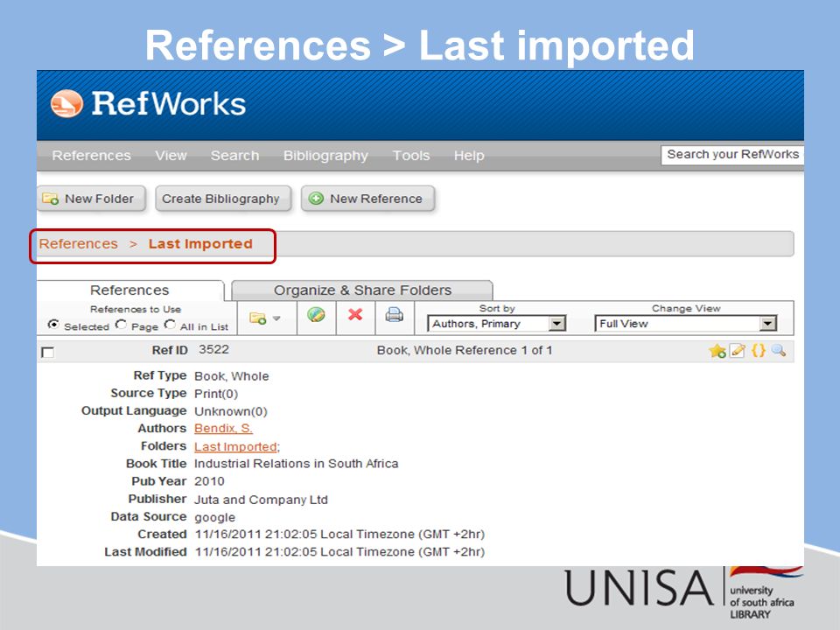
Task: Open the Bibliography menu
Action: [325, 156]
